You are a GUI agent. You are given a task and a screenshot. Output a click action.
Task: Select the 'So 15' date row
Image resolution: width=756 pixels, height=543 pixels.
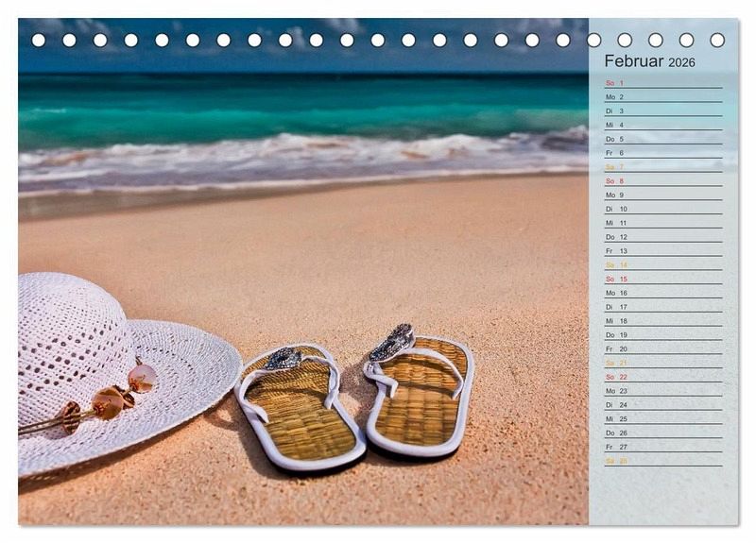(663, 279)
